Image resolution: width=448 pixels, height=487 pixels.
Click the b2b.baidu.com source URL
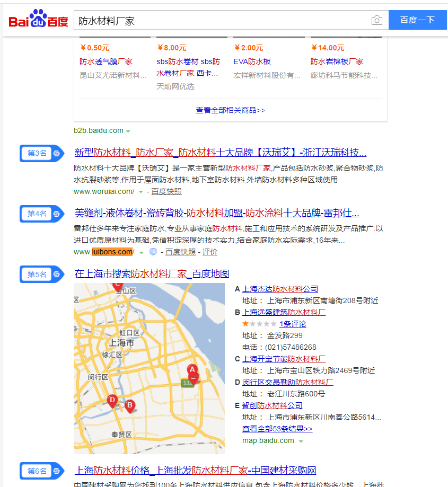point(99,130)
